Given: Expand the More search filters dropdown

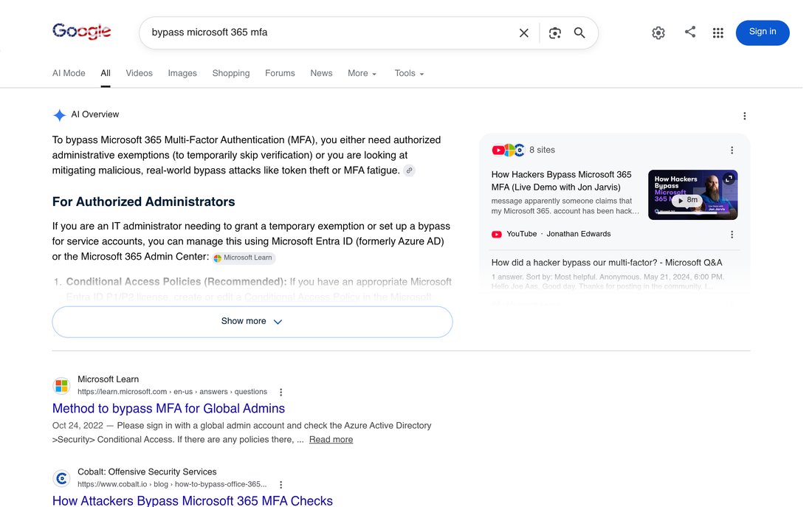Looking at the screenshot, I should point(362,74).
